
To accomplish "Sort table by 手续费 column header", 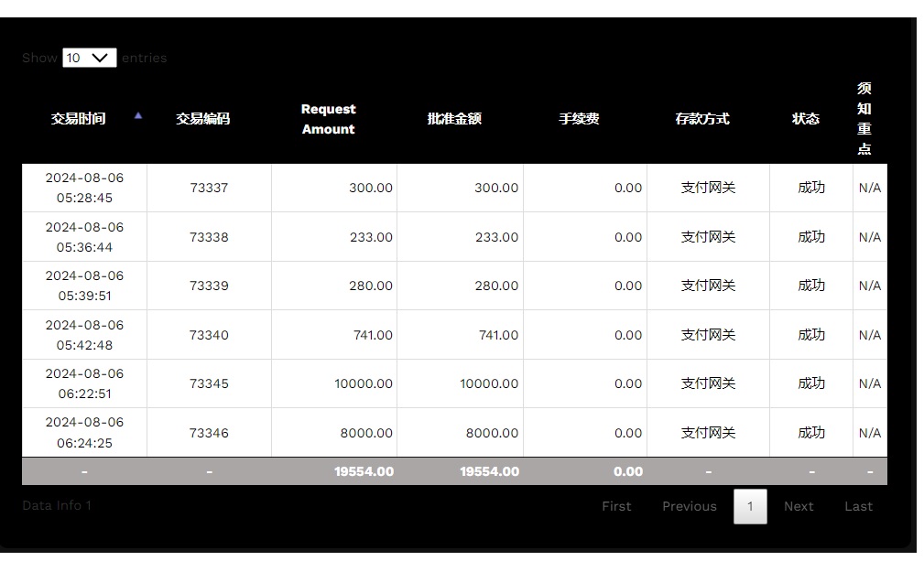I will [579, 119].
